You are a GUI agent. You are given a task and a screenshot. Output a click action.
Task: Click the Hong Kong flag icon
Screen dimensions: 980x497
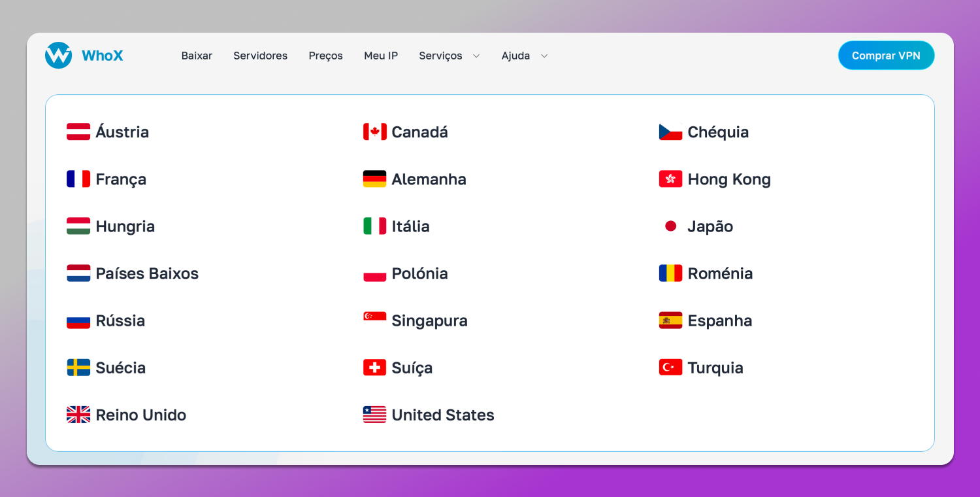tap(670, 179)
